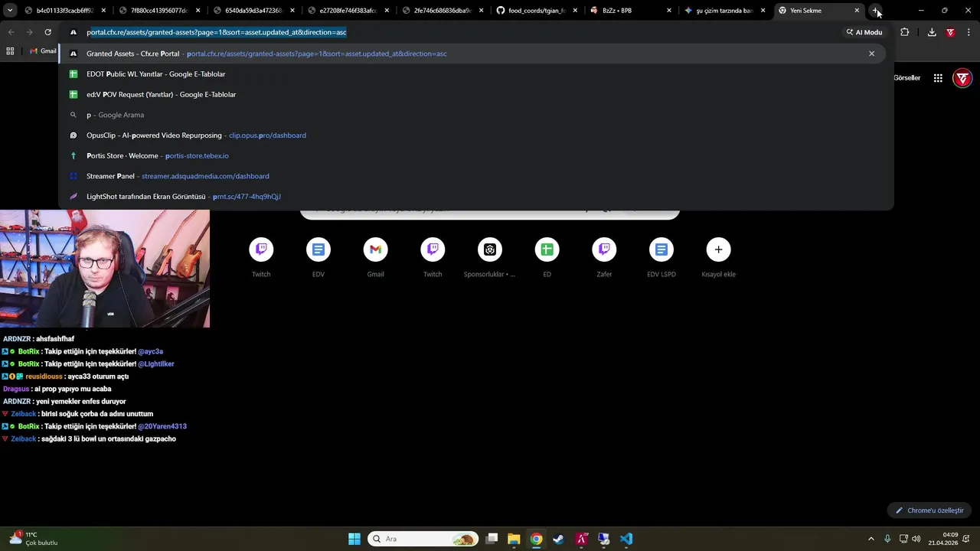Click the clock showing 04:09 in taskbar
This screenshot has width=980, height=551.
[x=943, y=539]
